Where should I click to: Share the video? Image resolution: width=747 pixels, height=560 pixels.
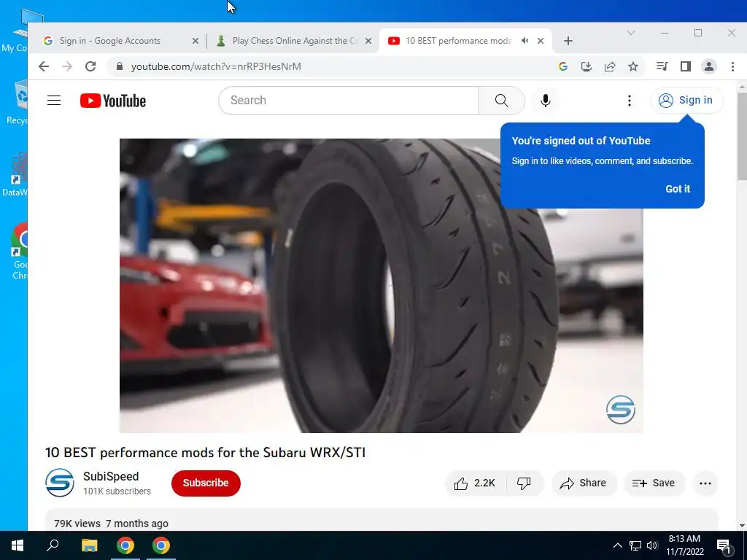click(x=584, y=483)
